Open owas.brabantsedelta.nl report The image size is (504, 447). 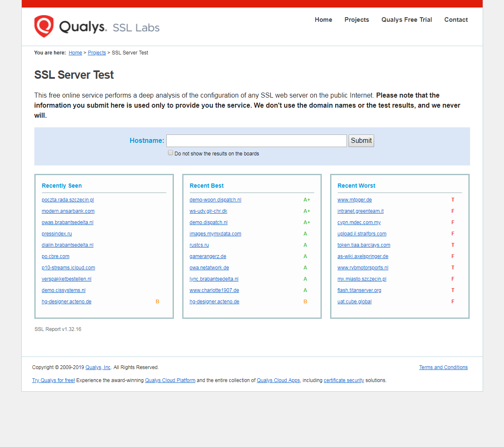[x=67, y=222]
